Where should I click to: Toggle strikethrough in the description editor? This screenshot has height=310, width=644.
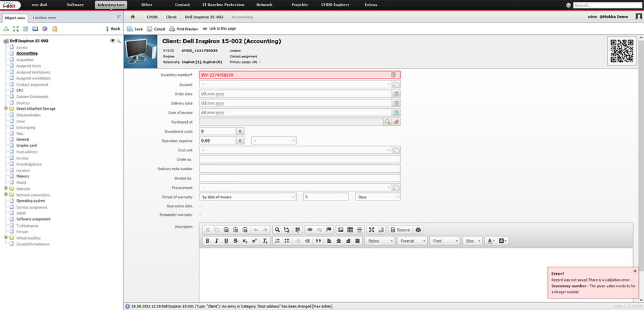(x=236, y=240)
